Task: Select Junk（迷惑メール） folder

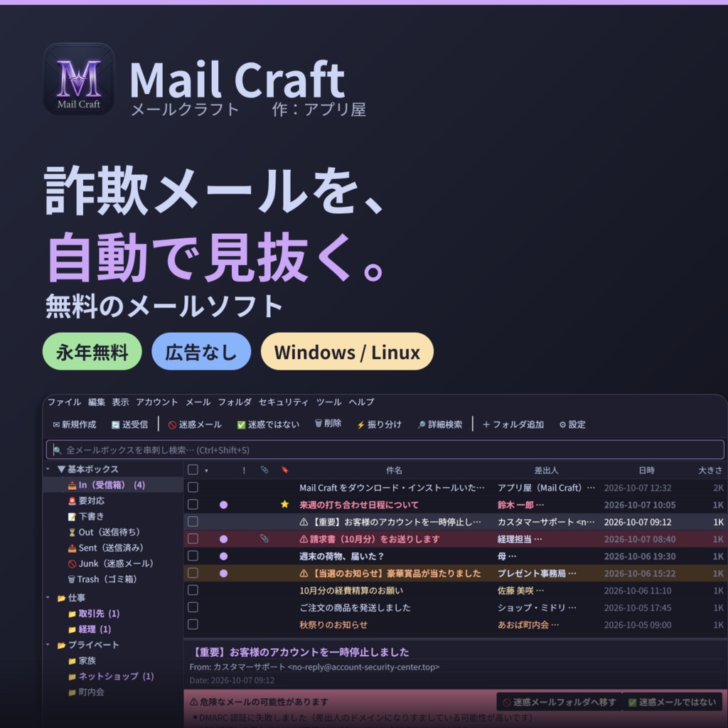Action: coord(110,563)
